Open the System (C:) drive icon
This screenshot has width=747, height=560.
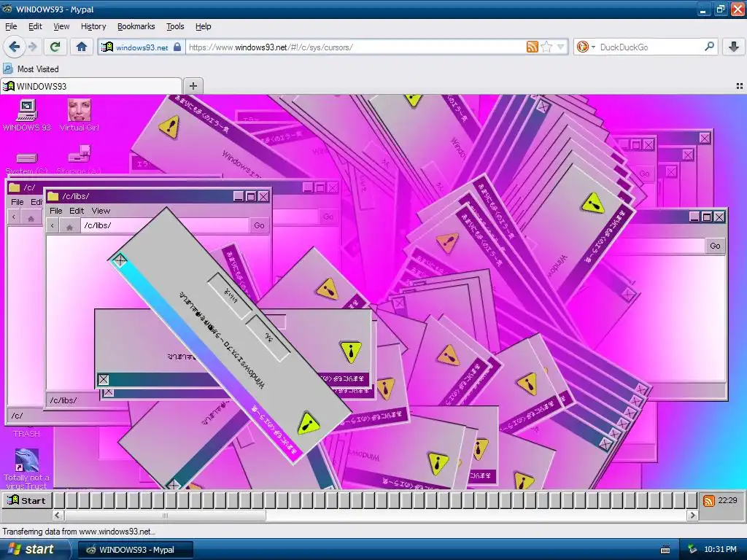27,163
